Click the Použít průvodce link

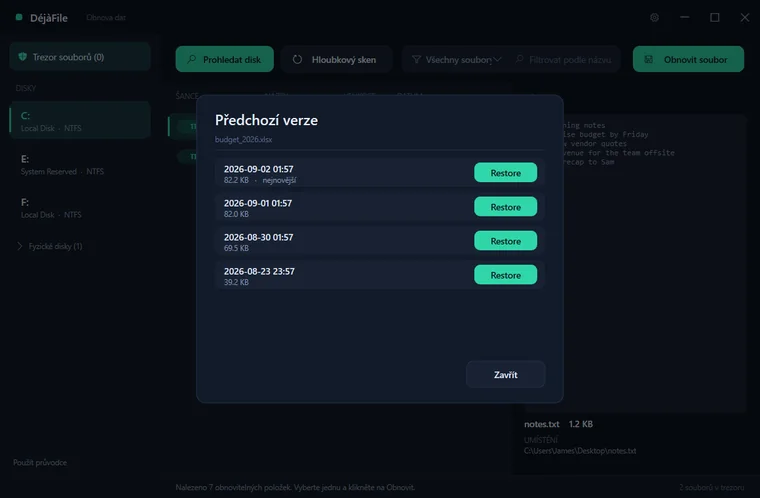40,463
